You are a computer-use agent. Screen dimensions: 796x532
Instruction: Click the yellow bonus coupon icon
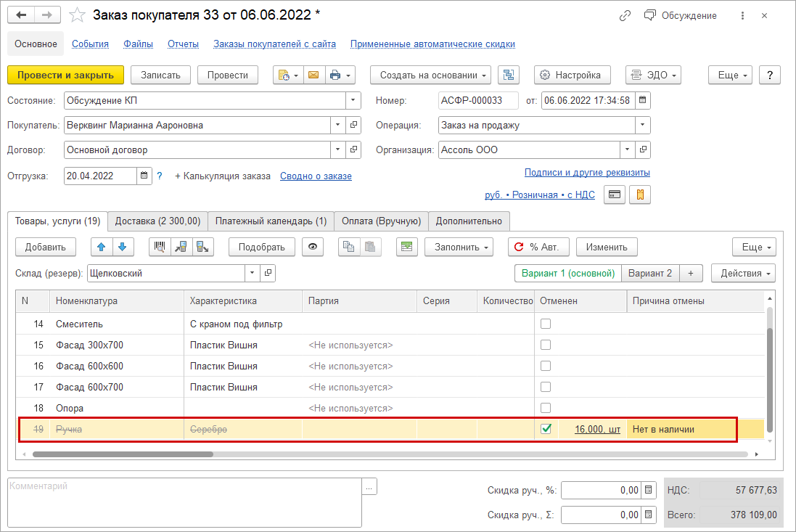640,195
